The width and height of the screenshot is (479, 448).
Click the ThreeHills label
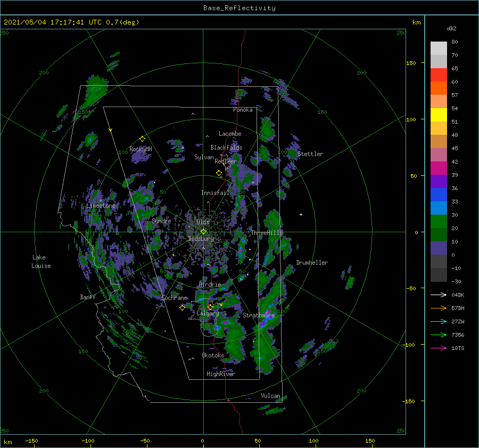pos(267,233)
